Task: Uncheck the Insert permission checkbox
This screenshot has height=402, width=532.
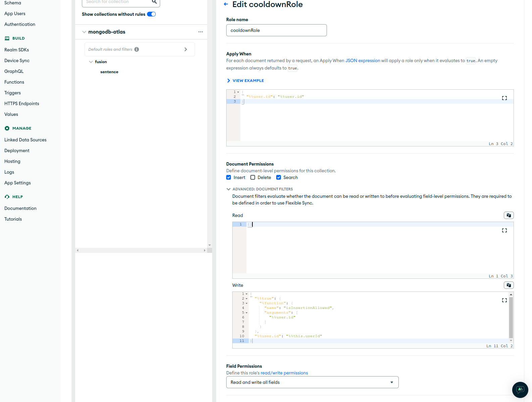Action: coord(229,177)
